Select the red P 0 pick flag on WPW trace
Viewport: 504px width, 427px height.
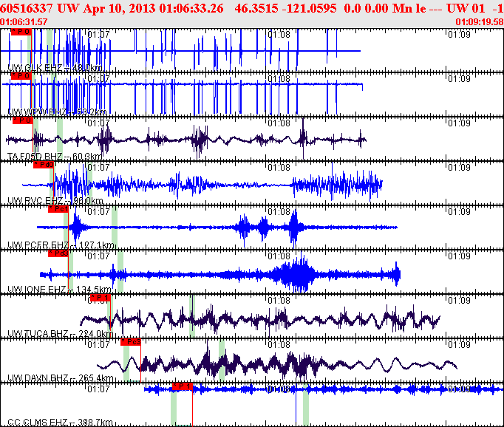pos(21,76)
